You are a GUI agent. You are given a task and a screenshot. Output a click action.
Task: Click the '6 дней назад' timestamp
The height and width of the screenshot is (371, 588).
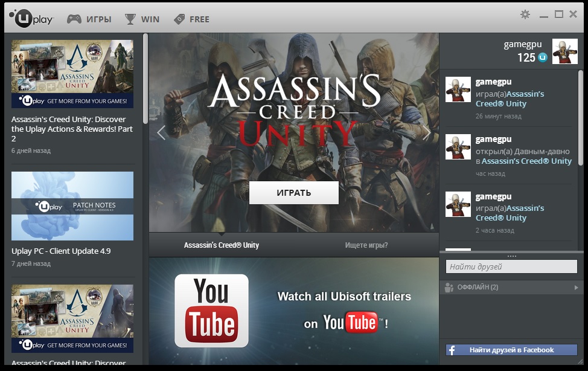pyautogui.click(x=31, y=150)
